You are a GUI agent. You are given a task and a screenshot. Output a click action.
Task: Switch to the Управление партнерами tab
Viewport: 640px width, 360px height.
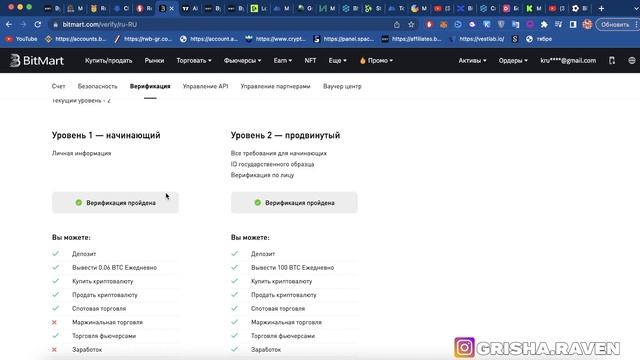[276, 86]
